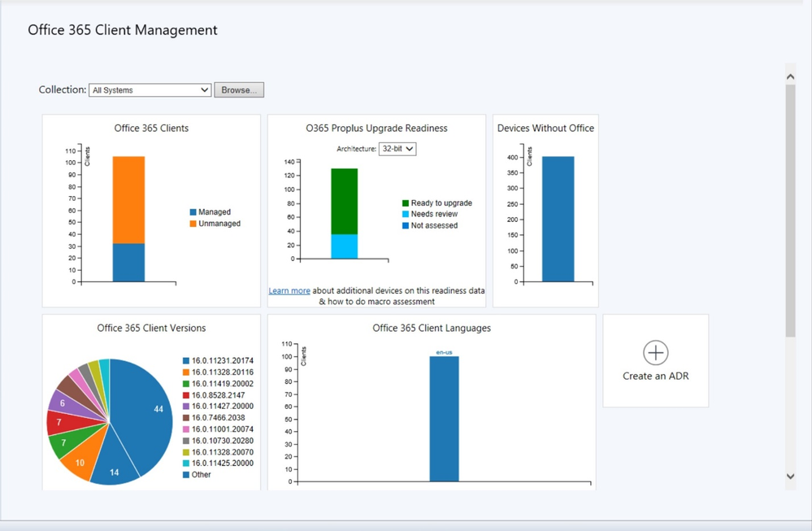The image size is (812, 531).
Task: Open the Collection dropdown showing All Systems
Action: [x=150, y=90]
